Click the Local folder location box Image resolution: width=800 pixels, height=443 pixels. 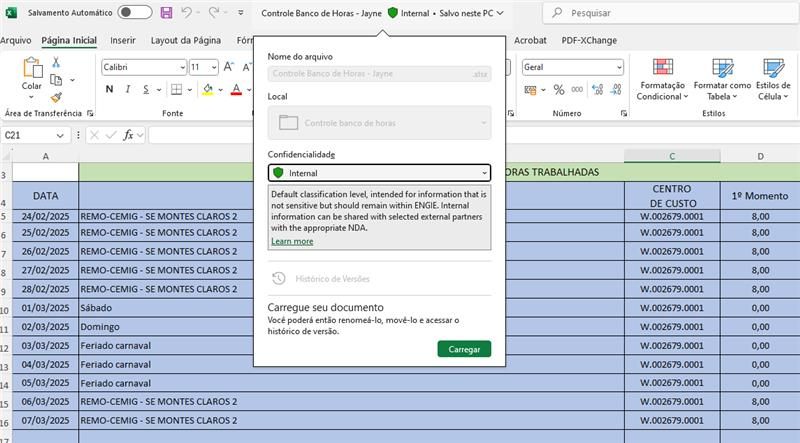click(379, 123)
